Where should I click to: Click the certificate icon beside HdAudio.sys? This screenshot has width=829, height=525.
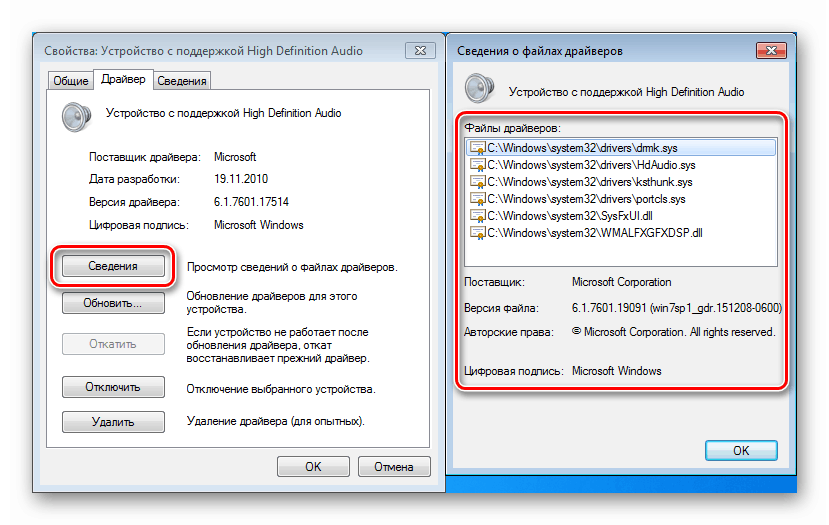(x=478, y=165)
